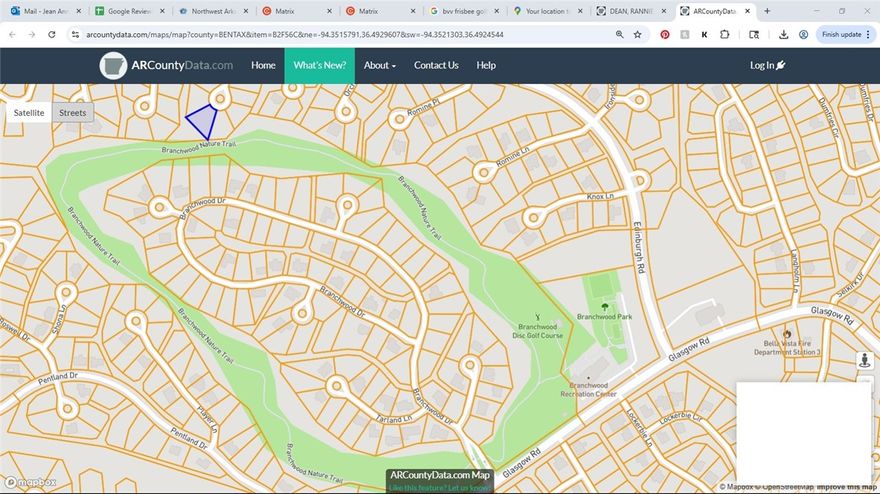Bookmark this page with star icon
This screenshot has width=880, height=494.
pyautogui.click(x=637, y=34)
